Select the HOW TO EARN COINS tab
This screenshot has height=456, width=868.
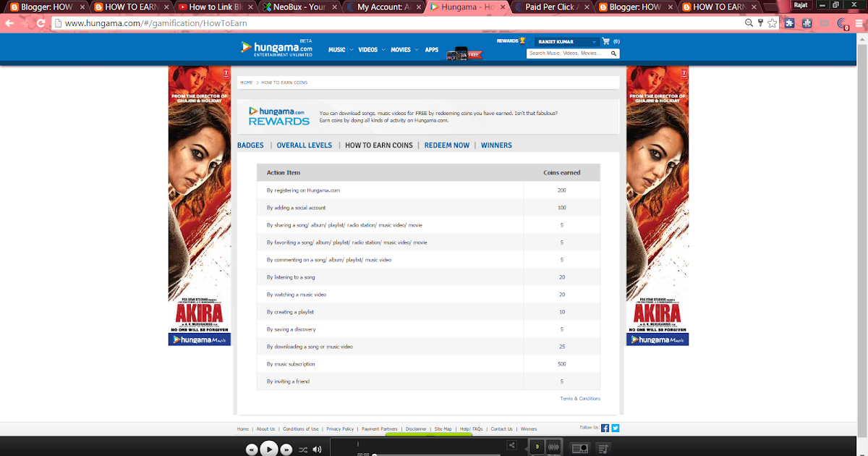(379, 145)
